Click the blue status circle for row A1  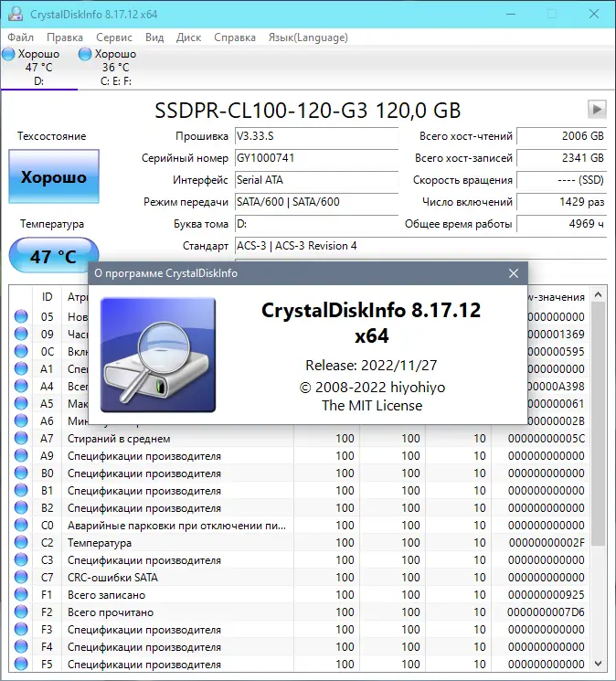[x=21, y=368]
